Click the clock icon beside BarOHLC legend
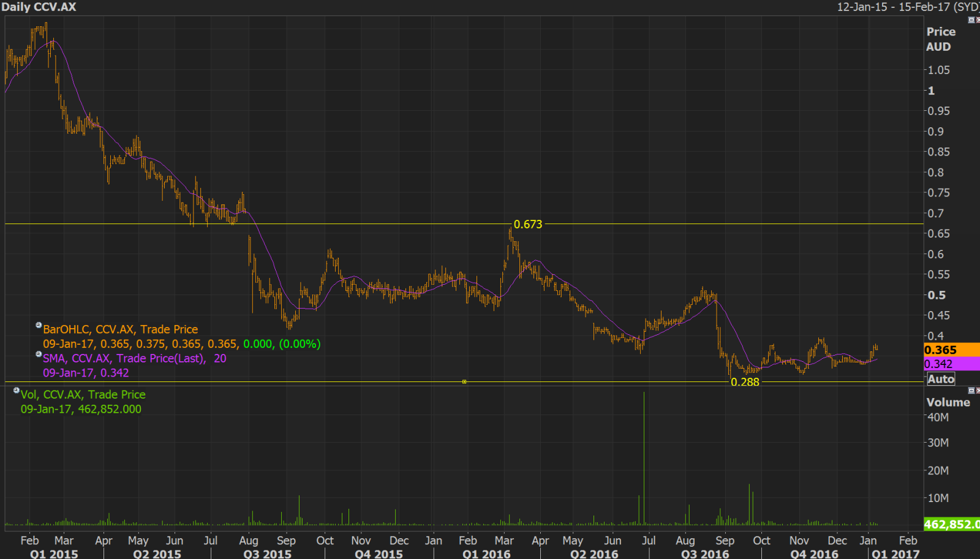This screenshot has width=980, height=559. [39, 325]
